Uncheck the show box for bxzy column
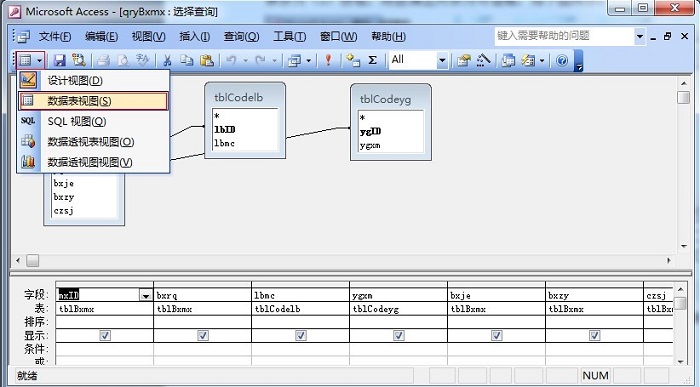Viewport: 700px width, 387px height. 595,335
